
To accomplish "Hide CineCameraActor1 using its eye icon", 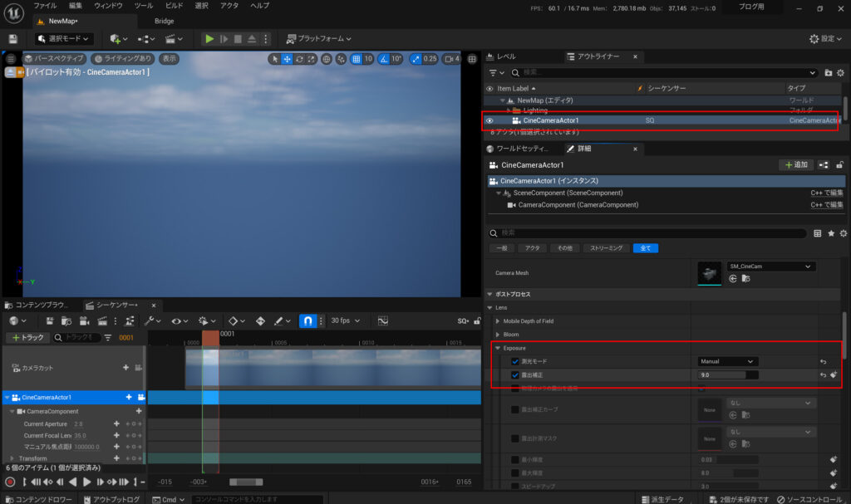I will click(x=489, y=120).
